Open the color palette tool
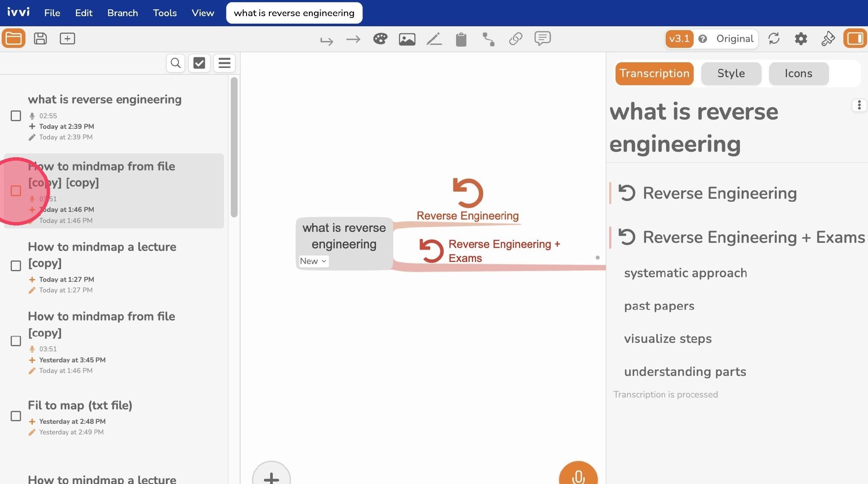 click(380, 39)
